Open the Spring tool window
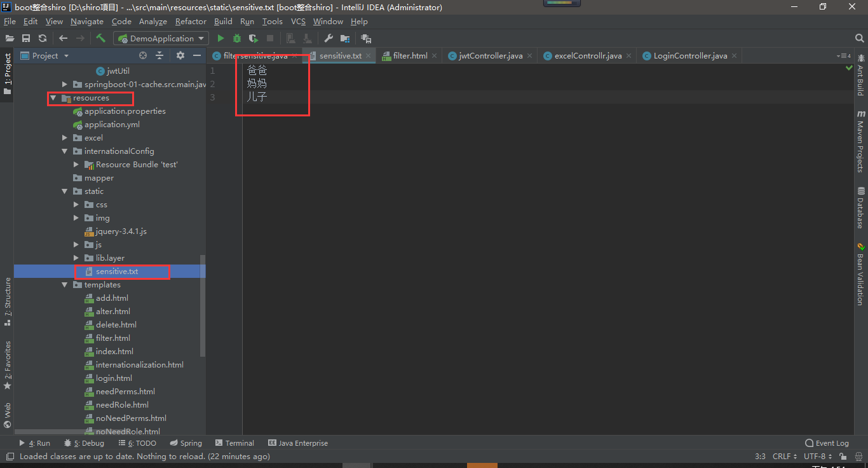This screenshot has width=868, height=468. point(186,443)
